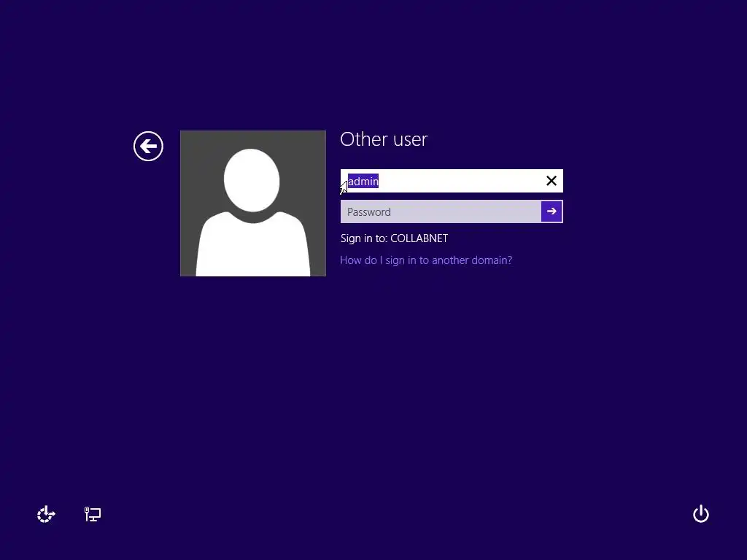Open the power options icon
The width and height of the screenshot is (747, 560).
click(701, 514)
